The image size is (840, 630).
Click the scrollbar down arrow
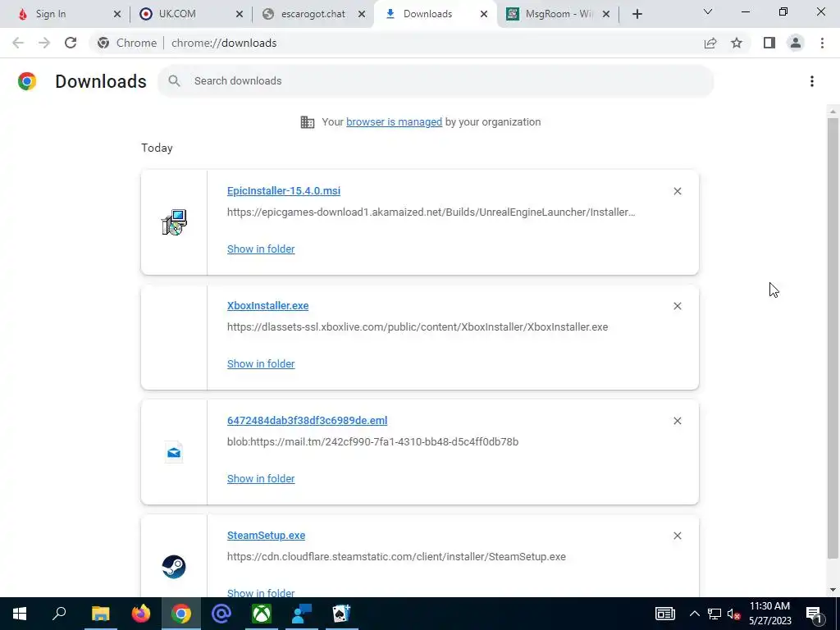pos(832,590)
